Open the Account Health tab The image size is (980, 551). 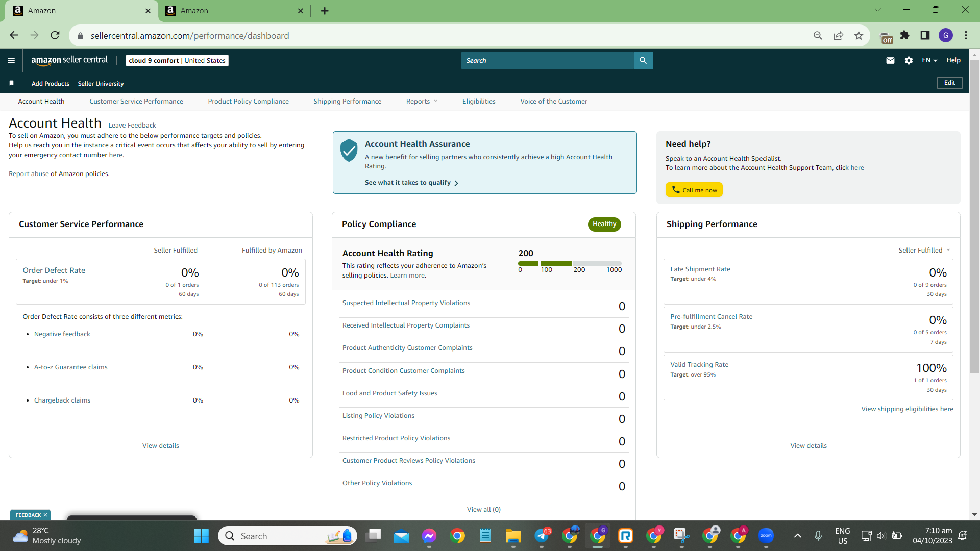[41, 101]
